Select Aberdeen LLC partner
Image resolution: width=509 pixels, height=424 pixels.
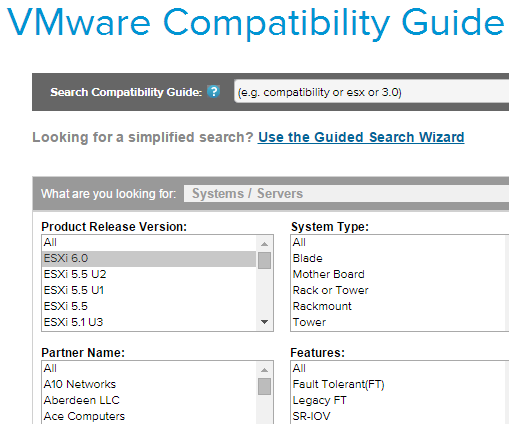[x=149, y=400]
